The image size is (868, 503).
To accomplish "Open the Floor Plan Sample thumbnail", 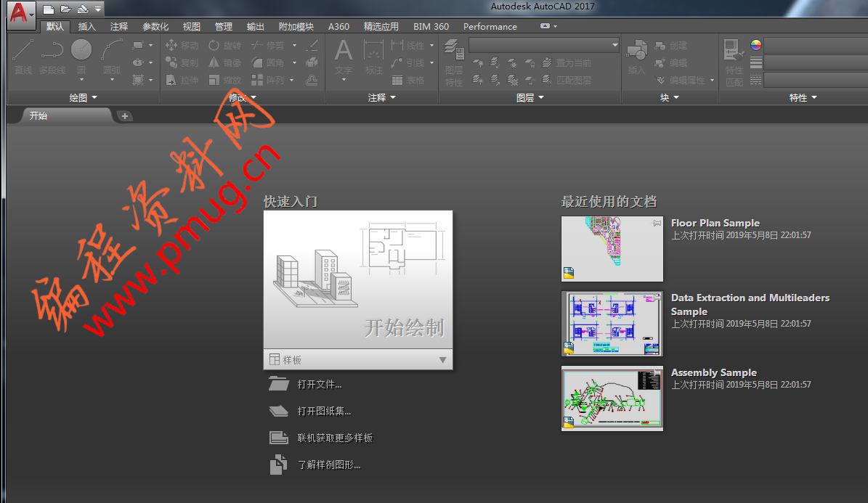I will coord(612,248).
